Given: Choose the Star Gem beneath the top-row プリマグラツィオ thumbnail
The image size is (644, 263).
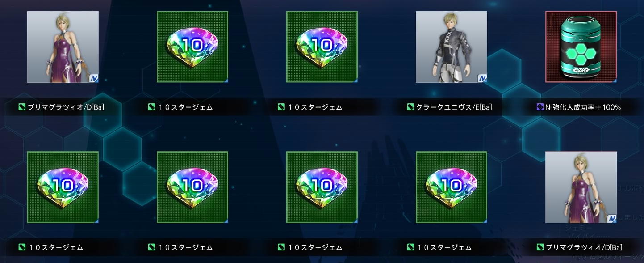Looking at the screenshot, I should point(63,187).
